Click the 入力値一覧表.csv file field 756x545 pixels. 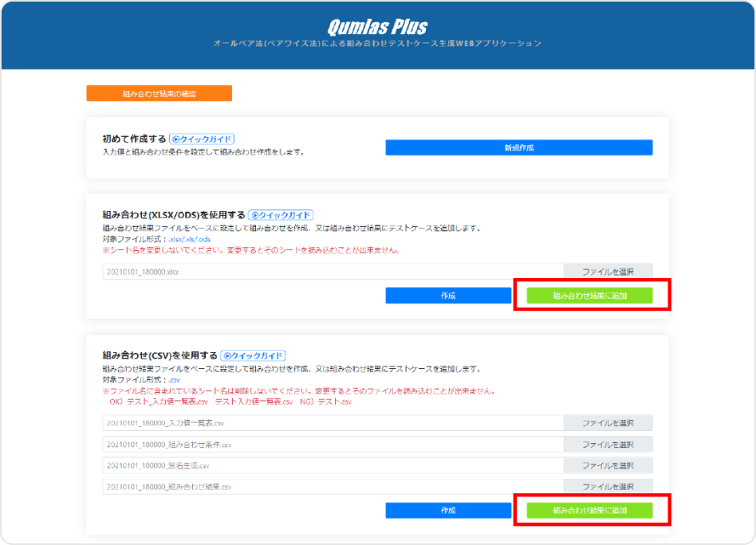click(x=333, y=423)
